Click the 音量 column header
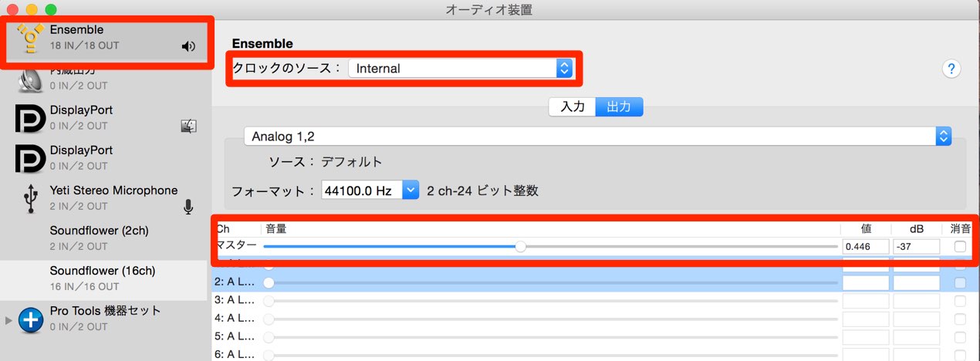Image resolution: width=980 pixels, height=361 pixels. click(x=276, y=229)
